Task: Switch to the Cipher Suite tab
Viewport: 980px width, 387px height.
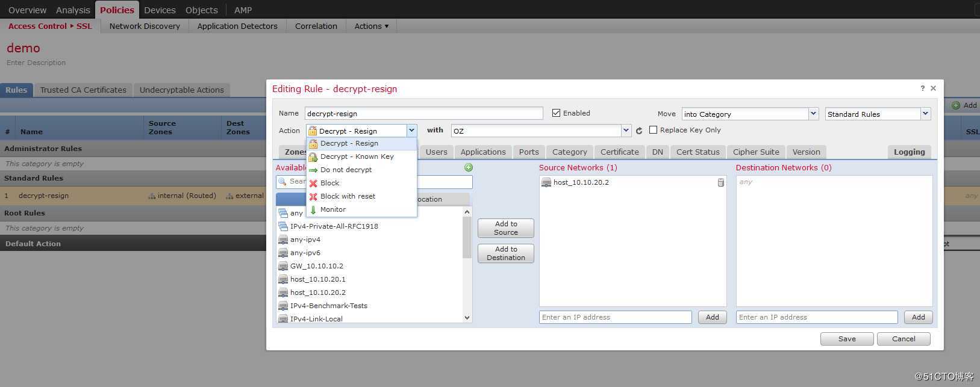Action: click(x=756, y=152)
